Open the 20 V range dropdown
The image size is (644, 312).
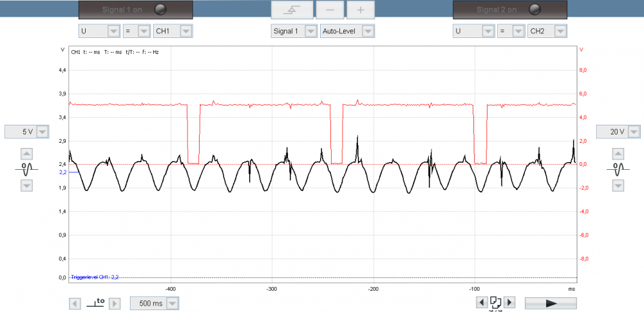pos(634,132)
